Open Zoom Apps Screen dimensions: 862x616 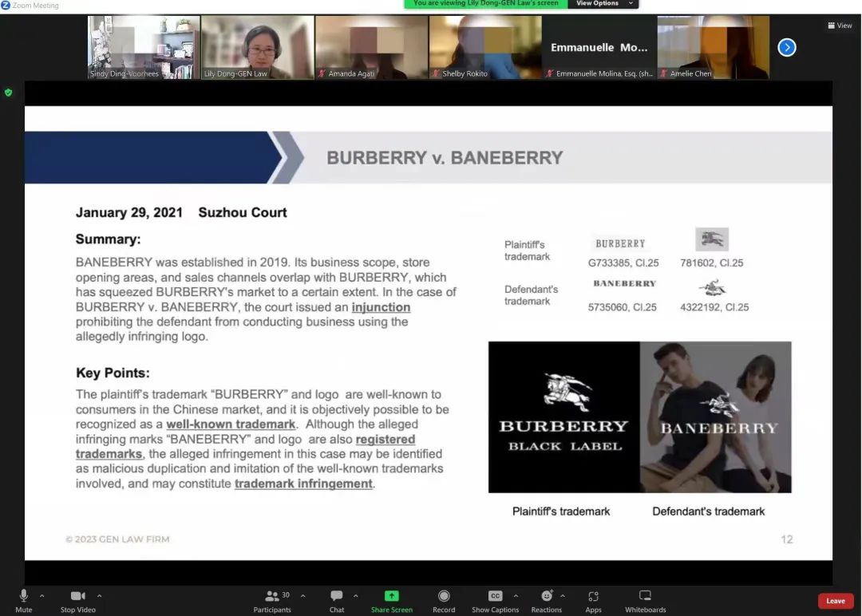click(593, 600)
